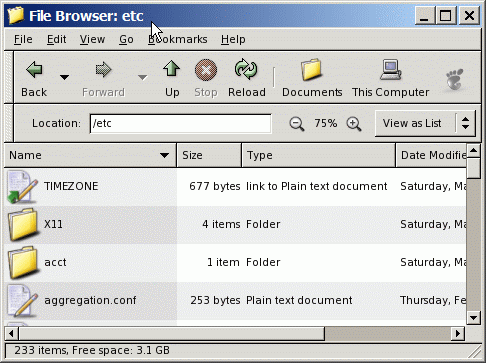Sort by the Type column header
This screenshot has width=486, height=363.
[319, 155]
